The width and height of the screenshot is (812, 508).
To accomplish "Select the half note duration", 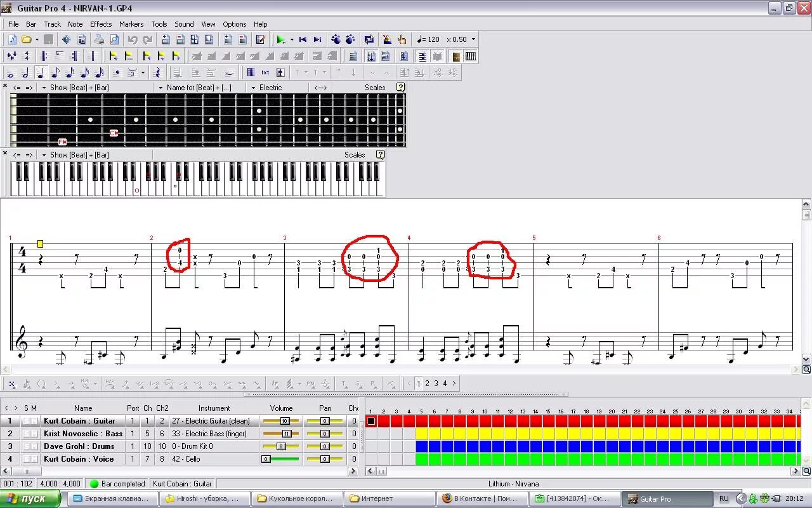I will click(x=25, y=72).
